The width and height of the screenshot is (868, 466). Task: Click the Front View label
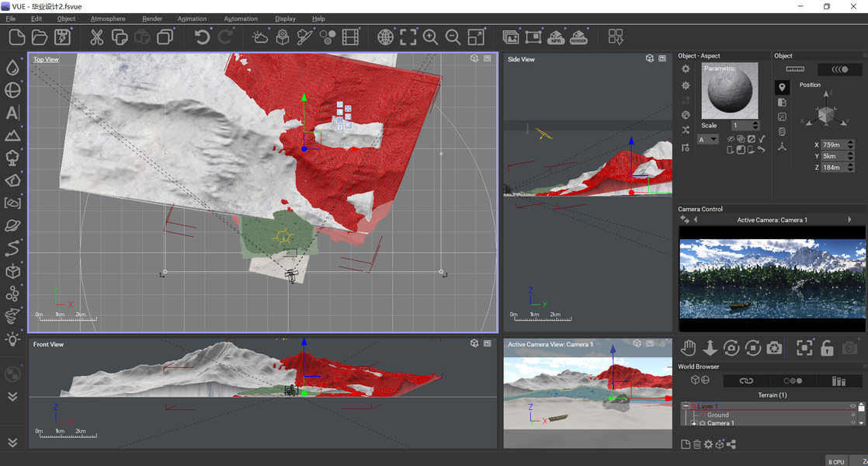click(x=48, y=344)
